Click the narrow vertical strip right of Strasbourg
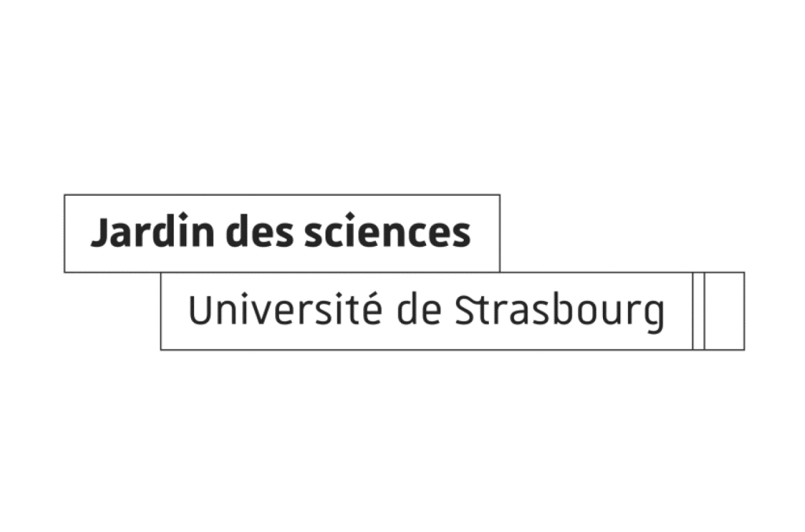Image resolution: width=805 pixels, height=532 pixels. (x=698, y=311)
